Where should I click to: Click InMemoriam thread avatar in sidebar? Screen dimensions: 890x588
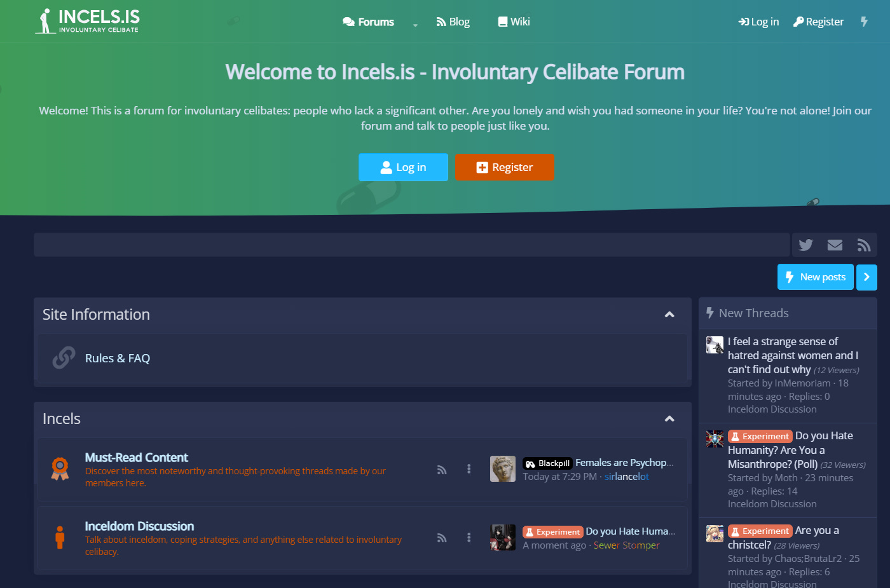tap(715, 345)
